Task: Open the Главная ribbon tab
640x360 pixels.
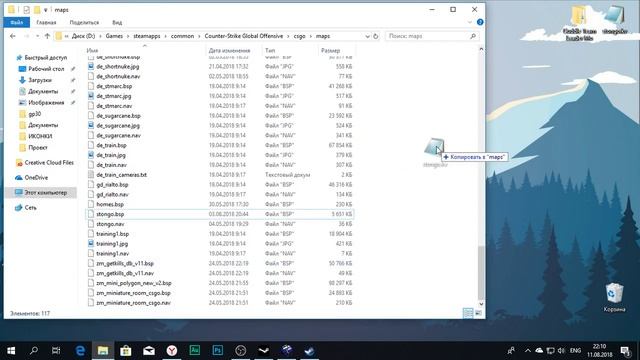Action: pyautogui.click(x=46, y=22)
